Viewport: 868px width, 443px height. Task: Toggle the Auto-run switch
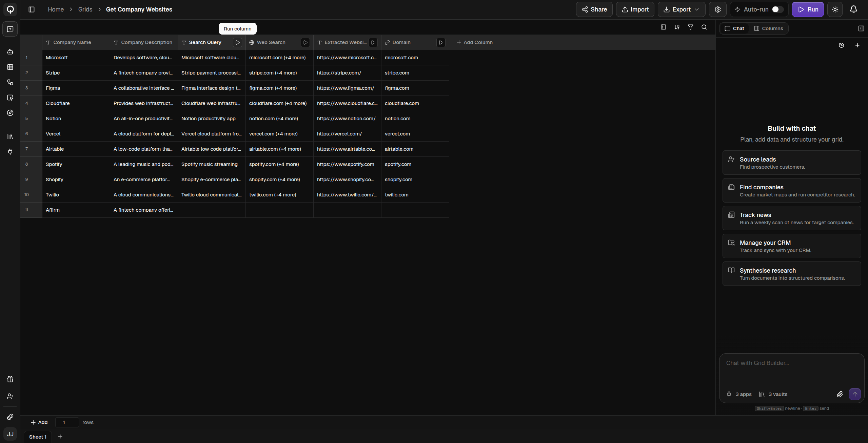(777, 9)
